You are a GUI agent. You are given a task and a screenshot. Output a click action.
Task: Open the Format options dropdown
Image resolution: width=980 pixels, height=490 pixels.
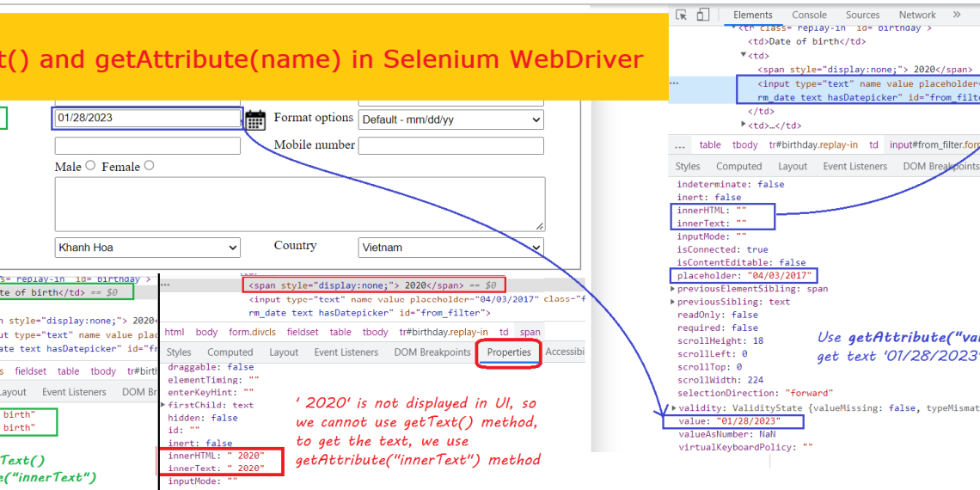(x=450, y=119)
